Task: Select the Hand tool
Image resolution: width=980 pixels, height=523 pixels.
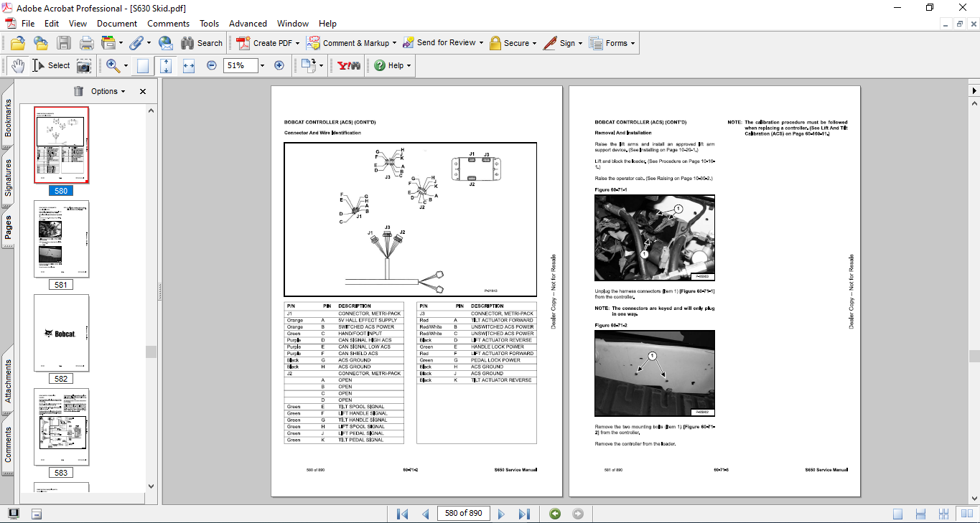Action: pos(18,65)
